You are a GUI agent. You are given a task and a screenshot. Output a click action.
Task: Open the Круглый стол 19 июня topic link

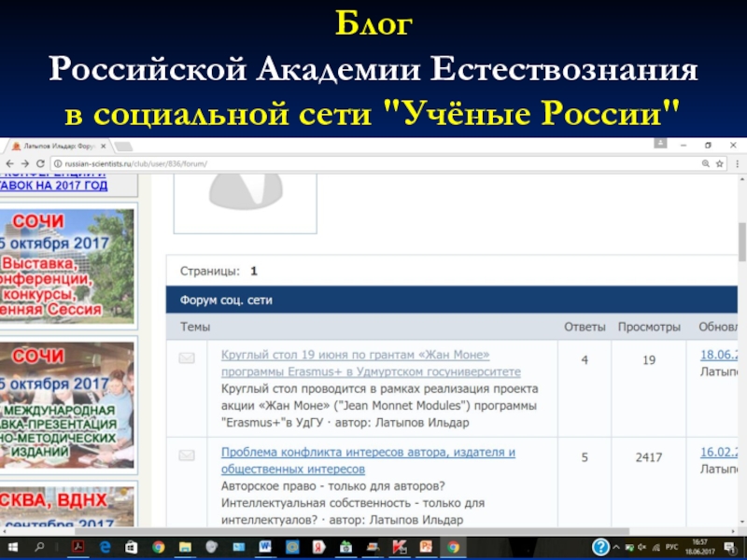point(371,363)
